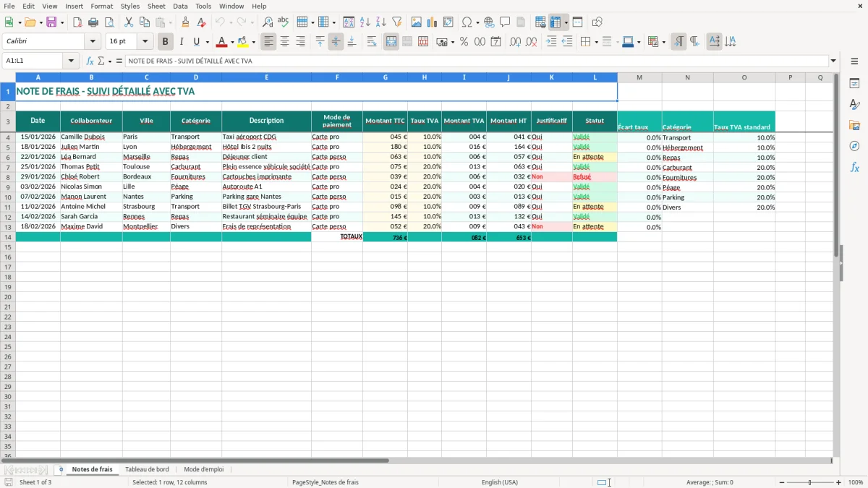Increase cell indent

(x=551, y=42)
